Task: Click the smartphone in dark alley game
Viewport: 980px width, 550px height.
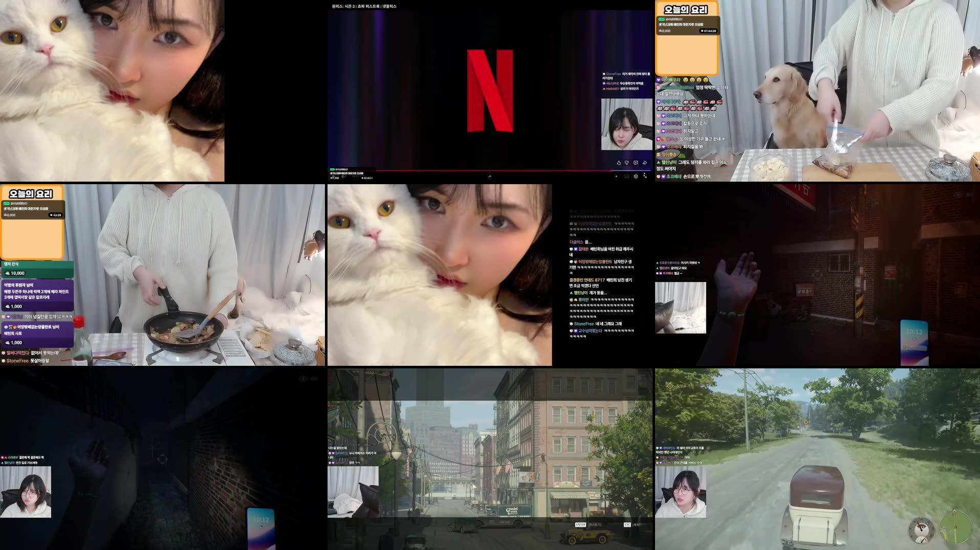Action: coord(261,527)
